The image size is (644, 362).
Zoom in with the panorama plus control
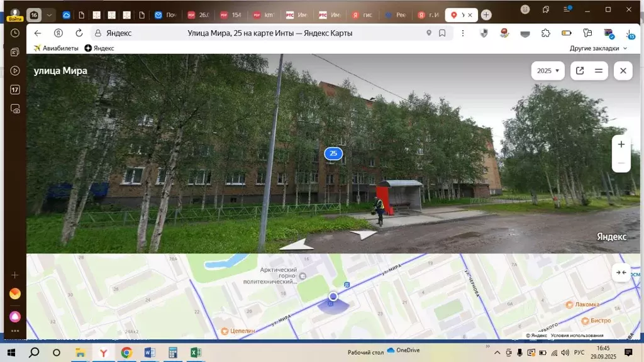621,144
